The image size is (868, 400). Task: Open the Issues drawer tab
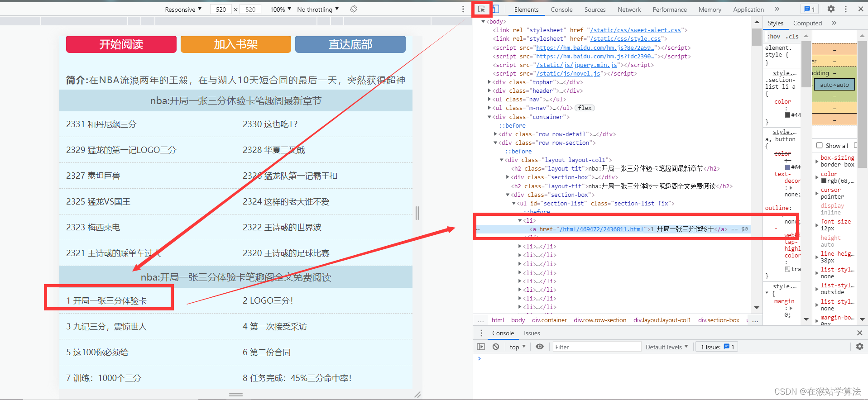[x=532, y=333]
